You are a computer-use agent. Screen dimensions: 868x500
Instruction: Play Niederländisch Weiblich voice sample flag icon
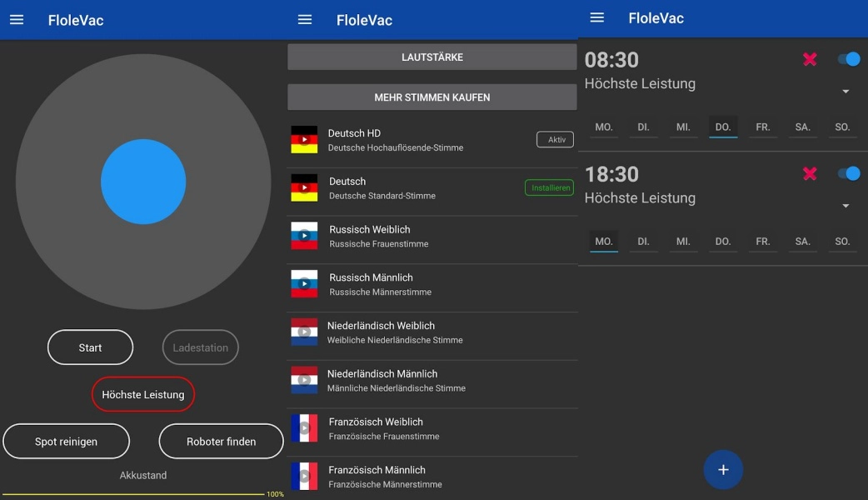click(x=304, y=332)
